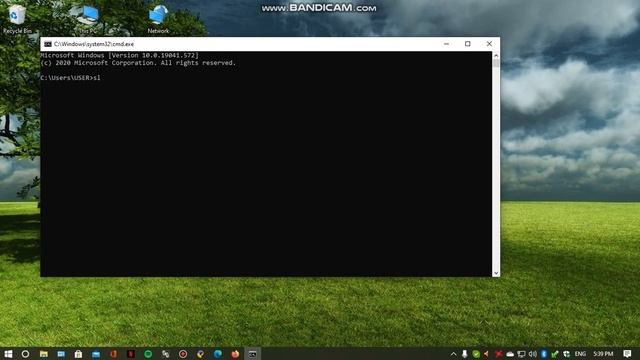This screenshot has height=360, width=640.
Task: Launch Microsoft Office from the taskbar
Action: (x=113, y=354)
